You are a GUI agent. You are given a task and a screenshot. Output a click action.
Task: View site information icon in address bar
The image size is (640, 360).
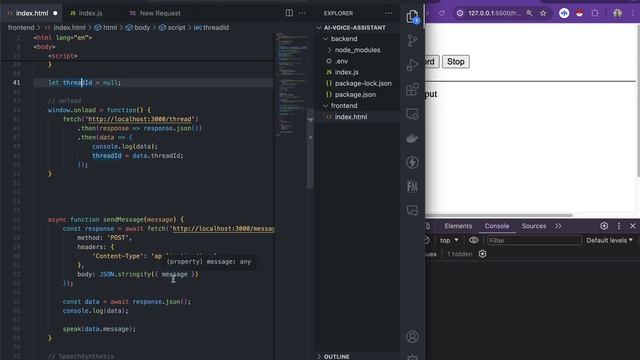pos(460,13)
